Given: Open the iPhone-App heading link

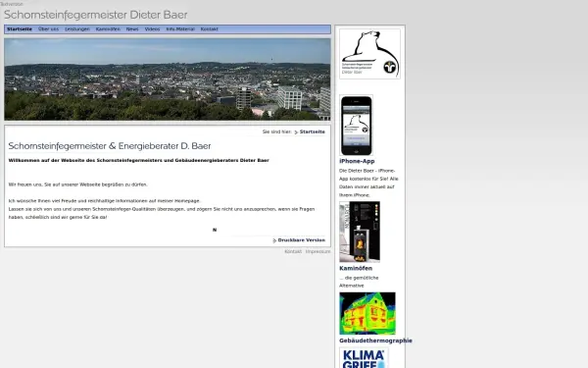Looking at the screenshot, I should [x=357, y=161].
